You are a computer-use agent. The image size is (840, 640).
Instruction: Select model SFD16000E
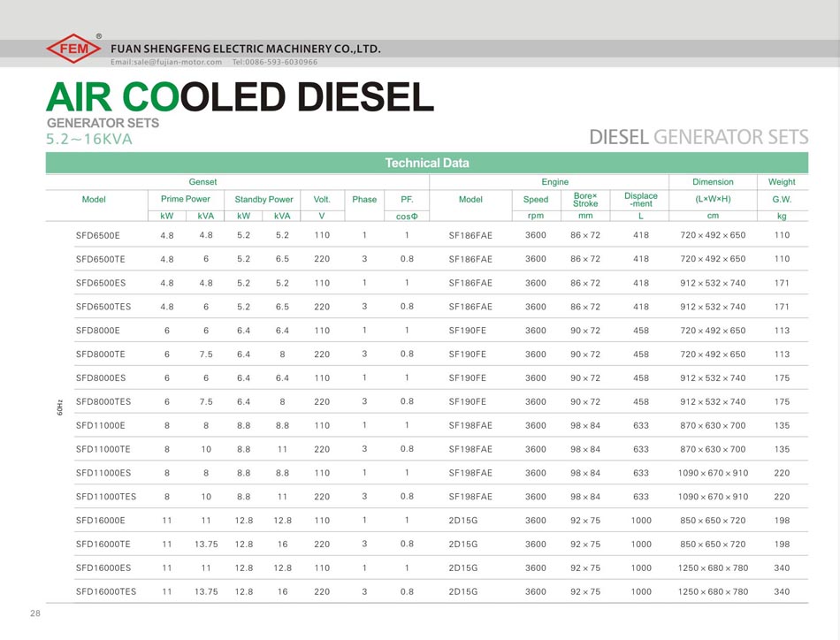tap(100, 521)
